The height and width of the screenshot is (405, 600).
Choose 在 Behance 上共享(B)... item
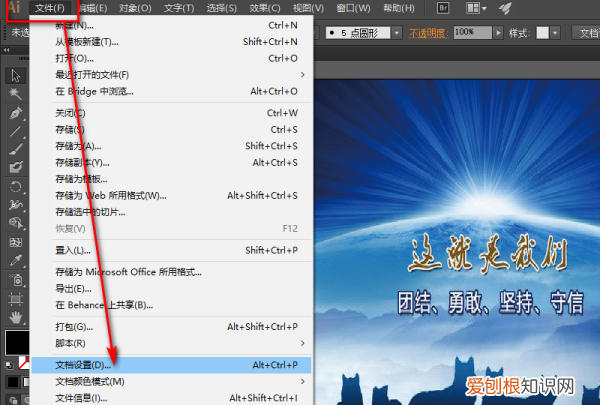point(171,305)
